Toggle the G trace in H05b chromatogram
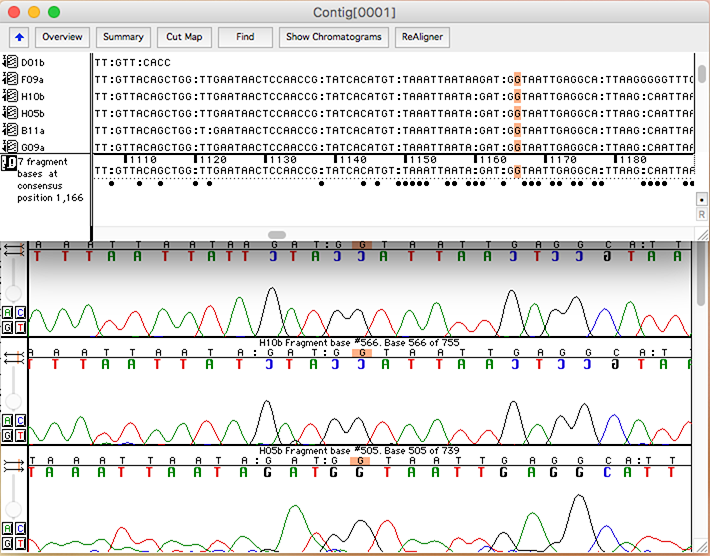The height and width of the screenshot is (556, 710). 8,543
